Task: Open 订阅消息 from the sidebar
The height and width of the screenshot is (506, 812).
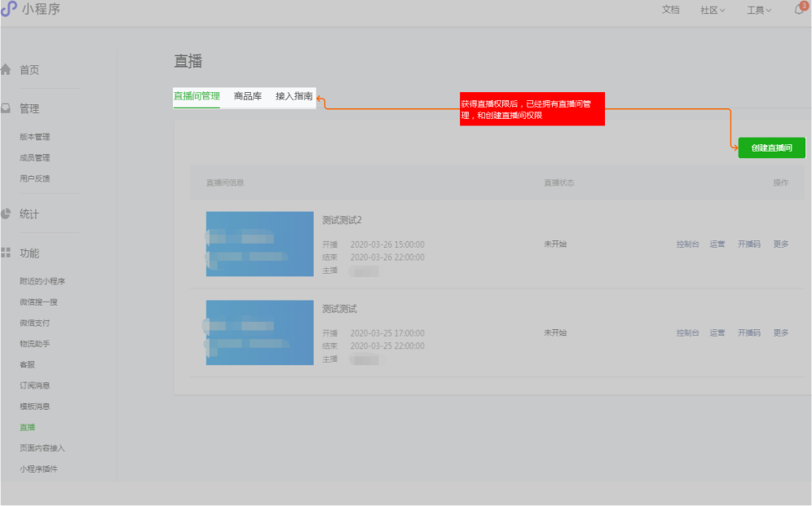Action: (35, 385)
